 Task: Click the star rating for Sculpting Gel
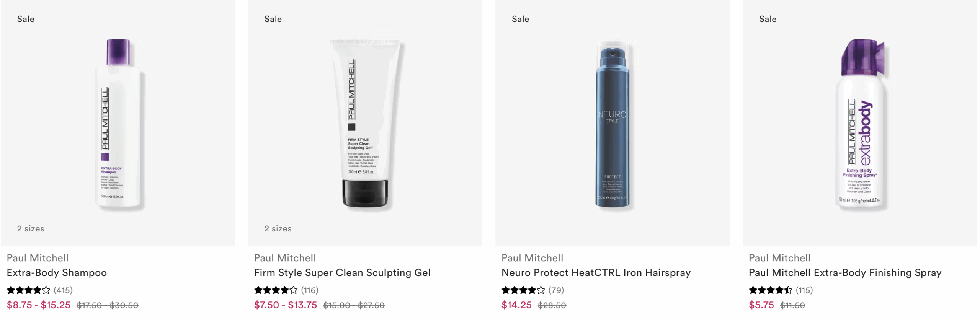tap(276, 290)
